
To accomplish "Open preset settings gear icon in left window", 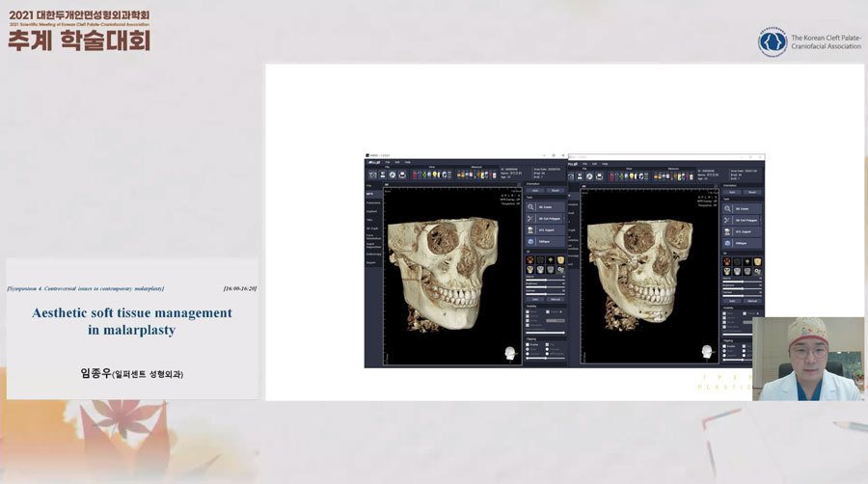I will 560,269.
